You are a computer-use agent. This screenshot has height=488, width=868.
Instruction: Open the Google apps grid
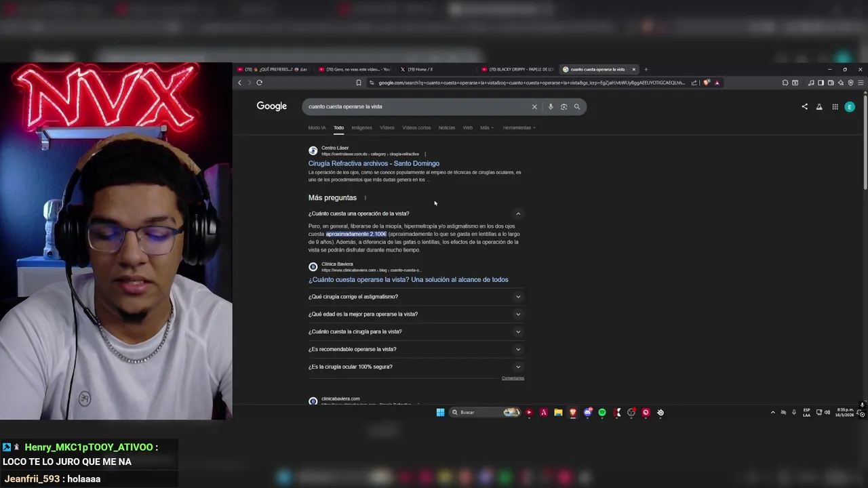[x=835, y=106]
